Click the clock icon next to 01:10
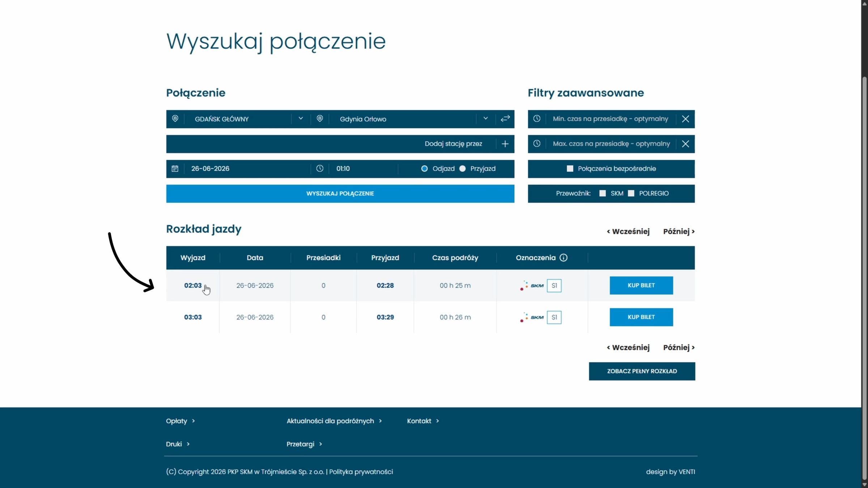Image resolution: width=868 pixels, height=488 pixels. click(320, 168)
